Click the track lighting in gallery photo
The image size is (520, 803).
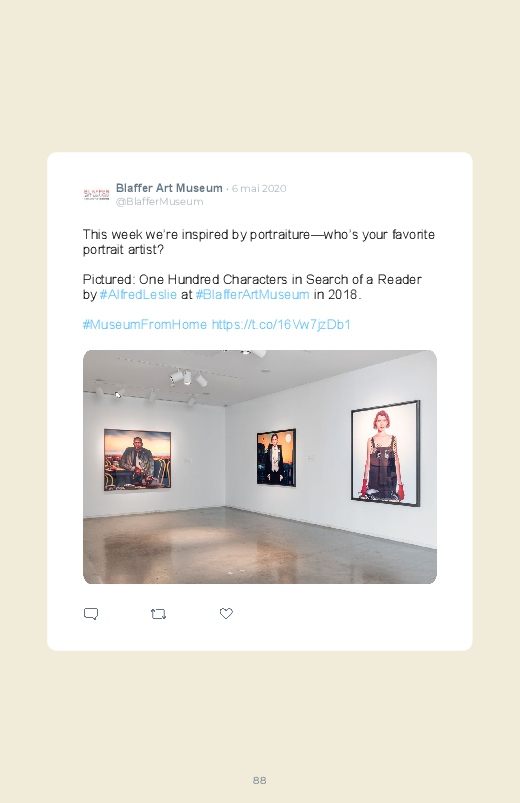pyautogui.click(x=188, y=378)
